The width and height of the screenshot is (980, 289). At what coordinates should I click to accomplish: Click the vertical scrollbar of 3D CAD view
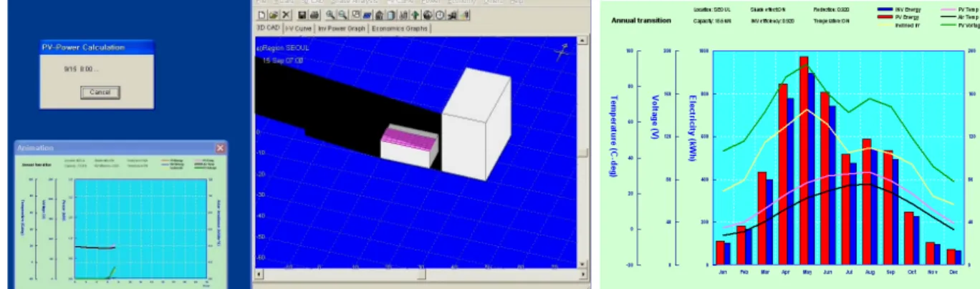(x=583, y=152)
